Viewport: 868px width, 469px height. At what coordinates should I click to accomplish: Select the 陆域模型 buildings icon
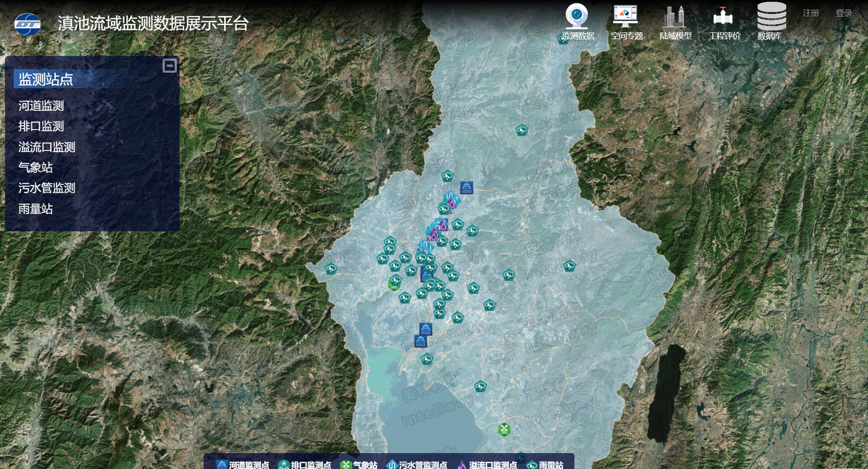tap(674, 16)
